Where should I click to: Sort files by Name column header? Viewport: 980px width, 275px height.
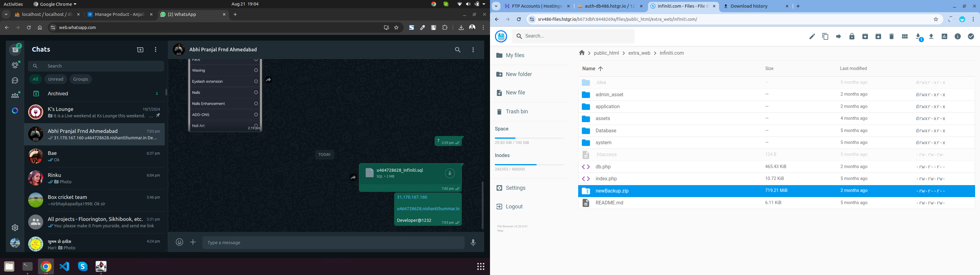pyautogui.click(x=589, y=69)
